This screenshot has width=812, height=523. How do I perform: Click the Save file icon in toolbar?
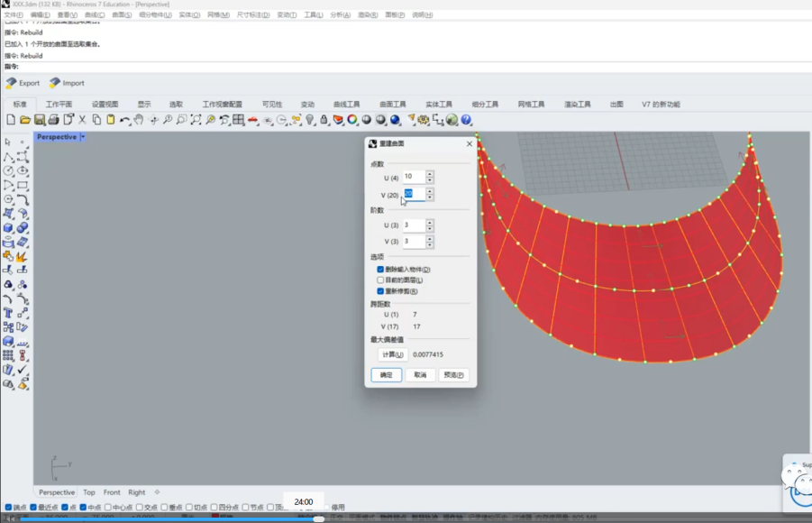pos(40,120)
